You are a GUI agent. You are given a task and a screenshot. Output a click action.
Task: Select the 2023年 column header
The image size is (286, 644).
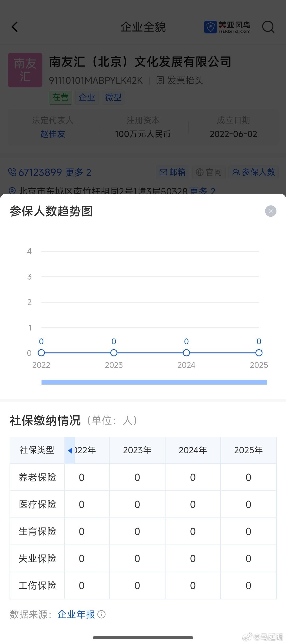pyautogui.click(x=137, y=450)
